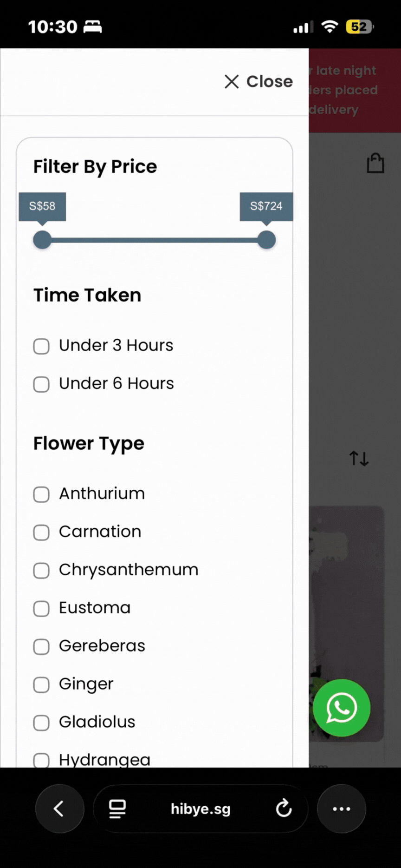Open the browser three-dots menu
401x868 pixels.
point(342,809)
